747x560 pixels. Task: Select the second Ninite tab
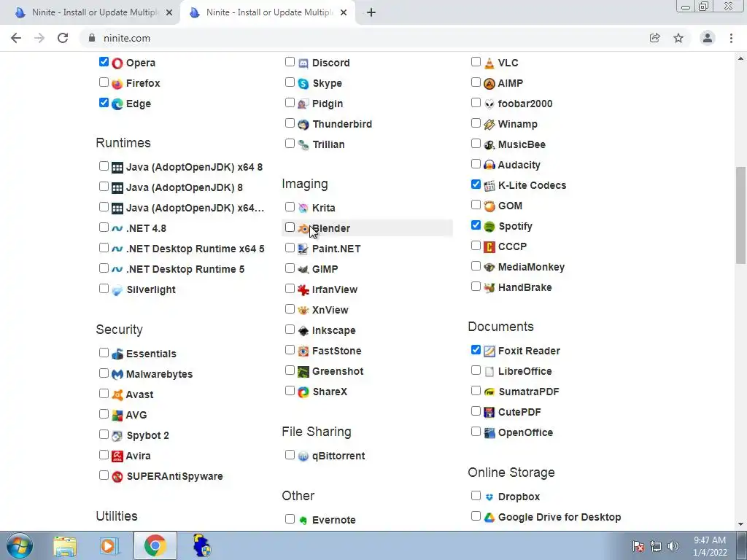pos(267,12)
